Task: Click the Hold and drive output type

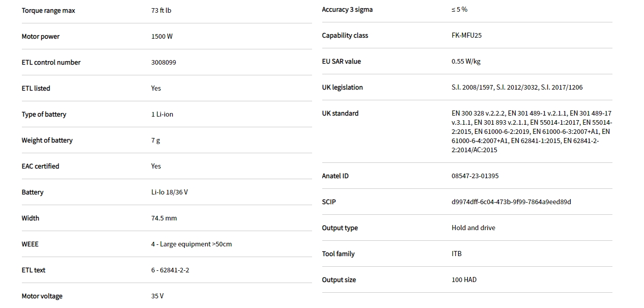Action: [473, 228]
